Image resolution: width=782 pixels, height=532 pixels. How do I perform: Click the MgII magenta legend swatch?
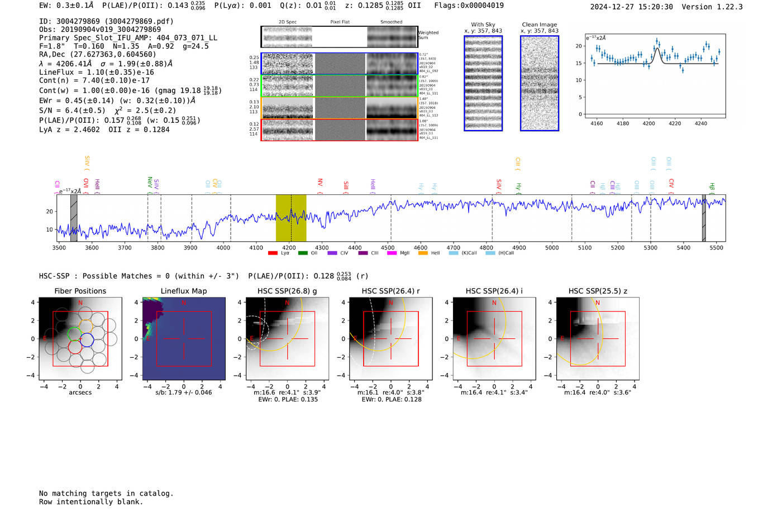[392, 253]
